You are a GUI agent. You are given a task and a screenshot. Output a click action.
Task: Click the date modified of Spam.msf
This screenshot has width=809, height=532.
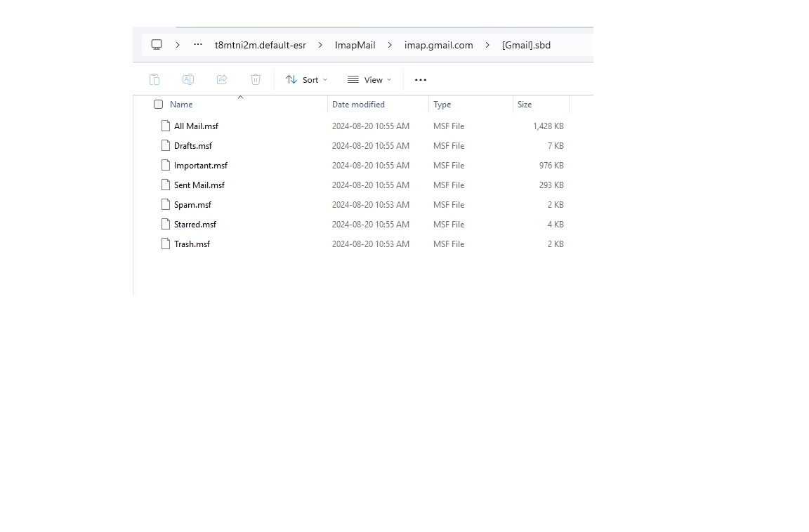tap(371, 205)
